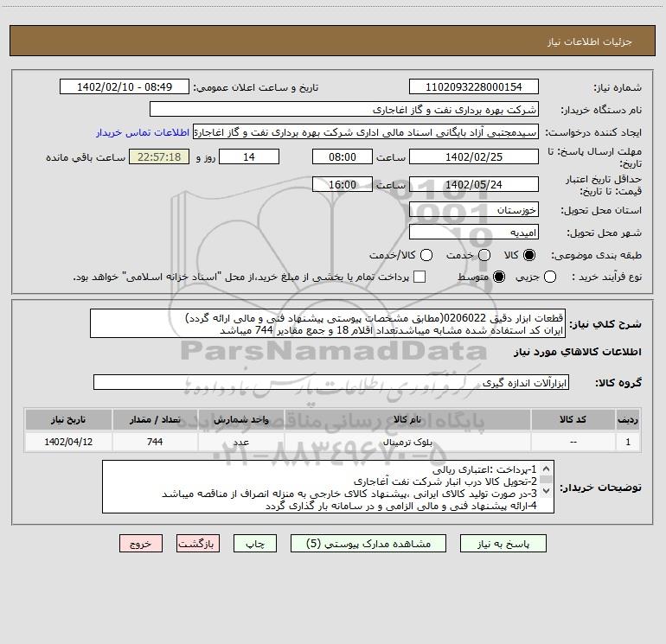This screenshot has width=666, height=644.
Task: Click price validity date 1402/05/24
Action: [474, 185]
